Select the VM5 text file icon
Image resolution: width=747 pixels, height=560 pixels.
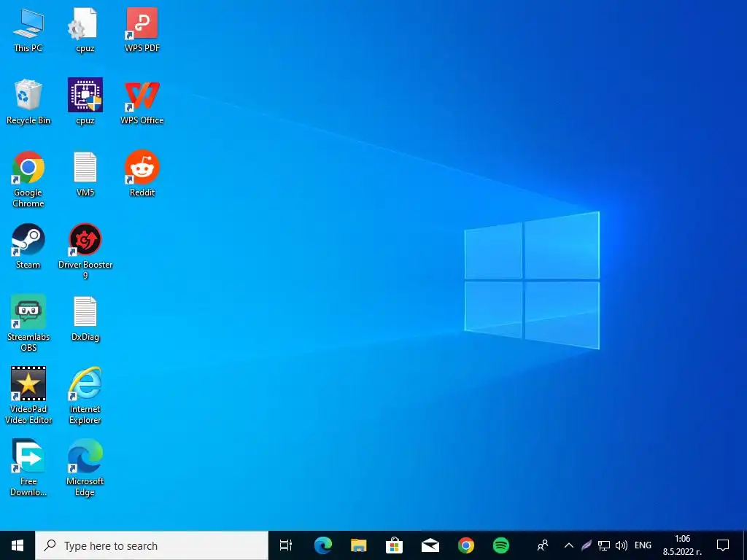[85, 174]
